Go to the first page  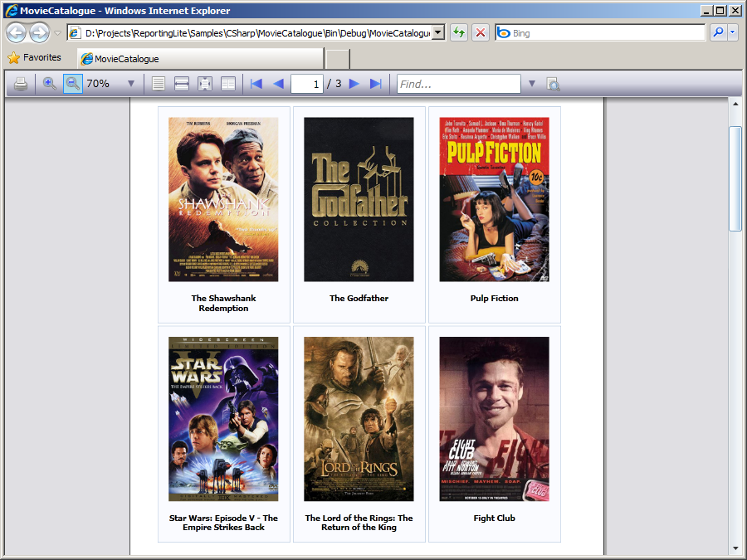[256, 84]
